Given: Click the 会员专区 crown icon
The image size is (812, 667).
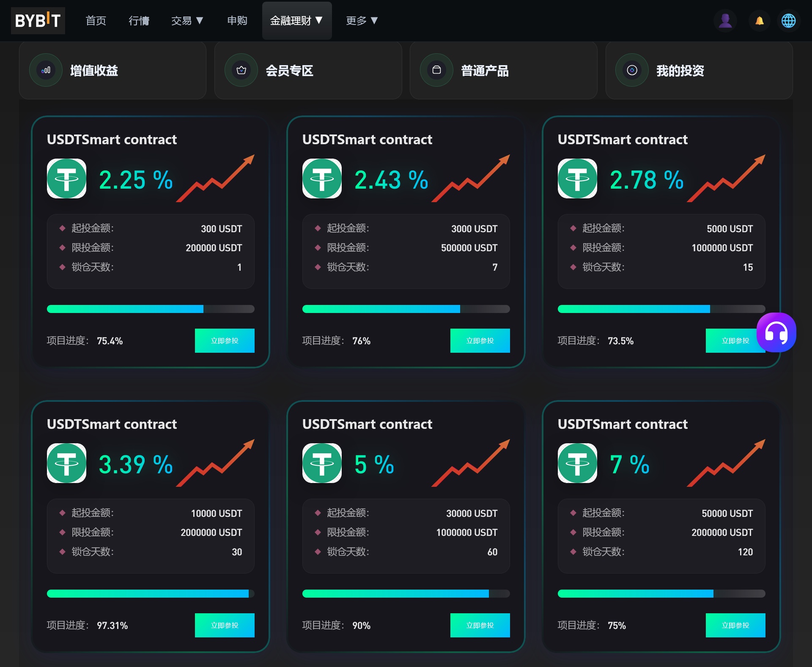Looking at the screenshot, I should click(241, 70).
